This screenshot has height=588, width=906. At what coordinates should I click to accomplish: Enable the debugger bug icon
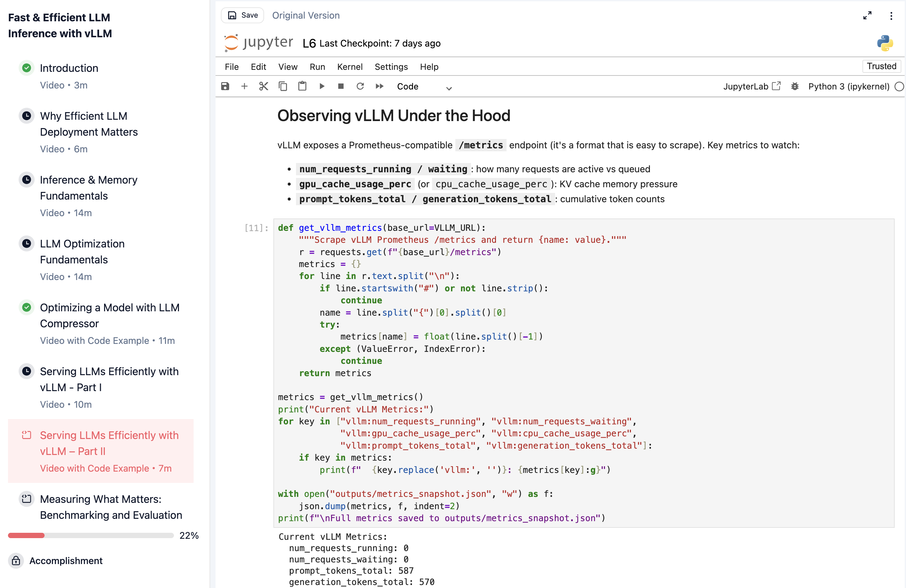tap(795, 86)
